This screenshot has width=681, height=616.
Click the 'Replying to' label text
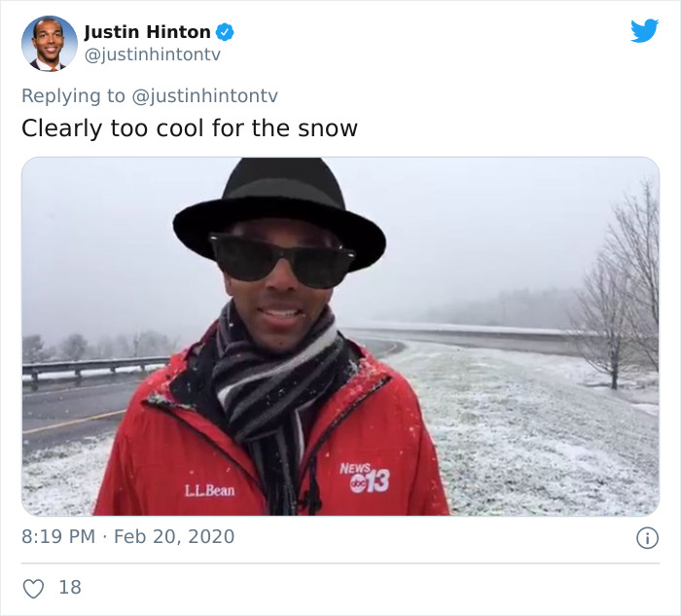click(x=73, y=96)
